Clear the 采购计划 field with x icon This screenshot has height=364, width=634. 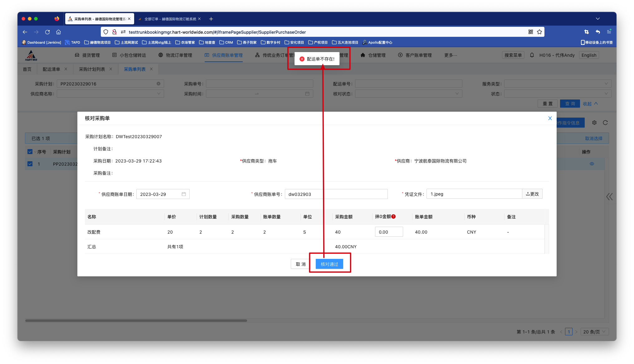(x=158, y=84)
